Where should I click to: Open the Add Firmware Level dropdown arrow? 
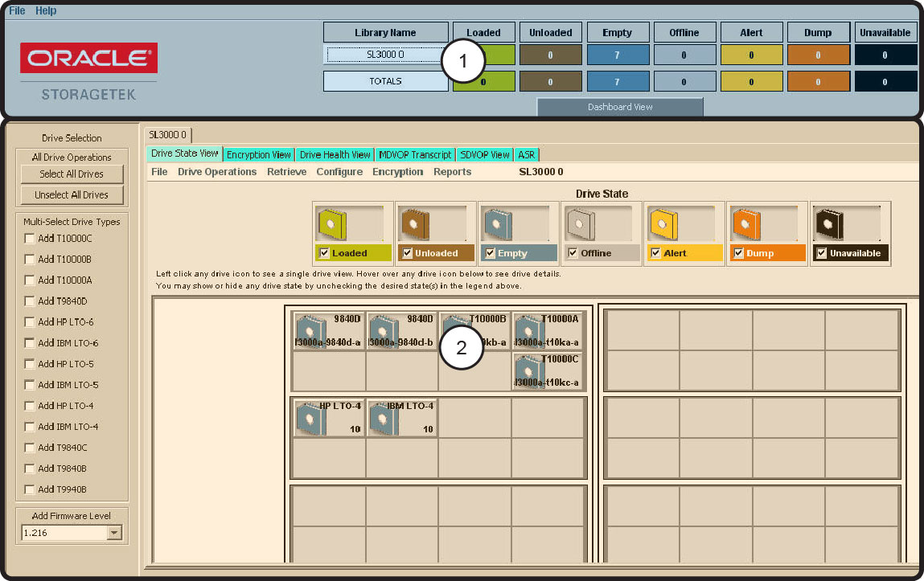pyautogui.click(x=114, y=533)
